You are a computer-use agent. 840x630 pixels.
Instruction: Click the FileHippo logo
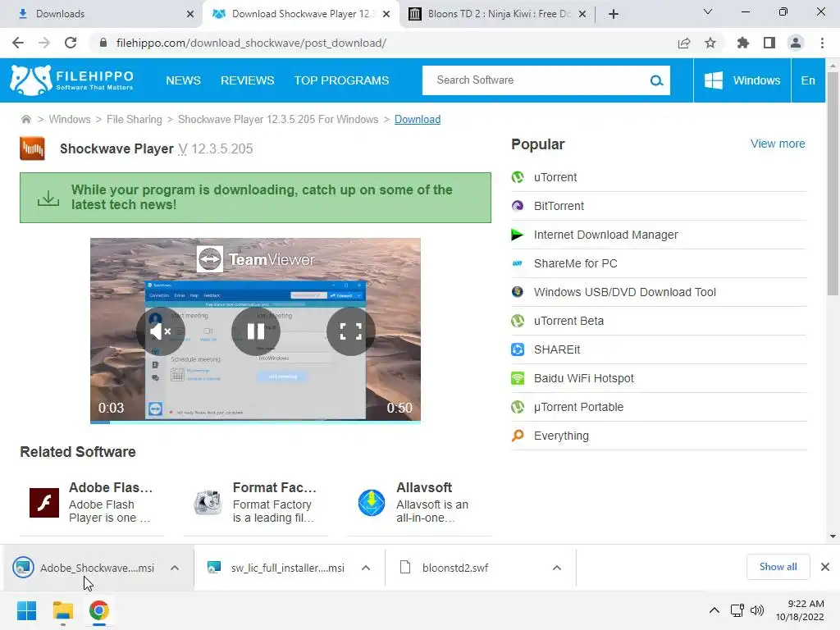(x=71, y=80)
